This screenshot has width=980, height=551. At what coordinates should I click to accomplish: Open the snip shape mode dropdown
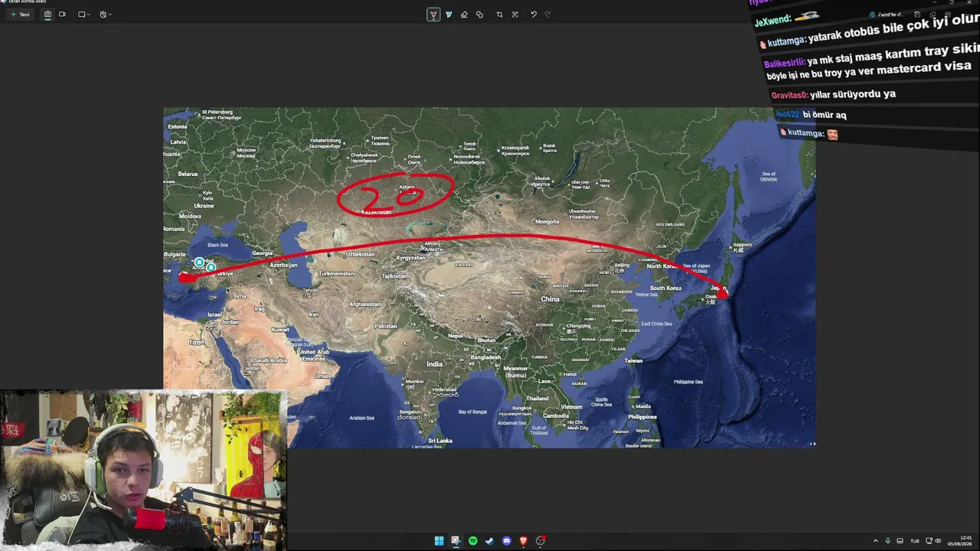[84, 15]
